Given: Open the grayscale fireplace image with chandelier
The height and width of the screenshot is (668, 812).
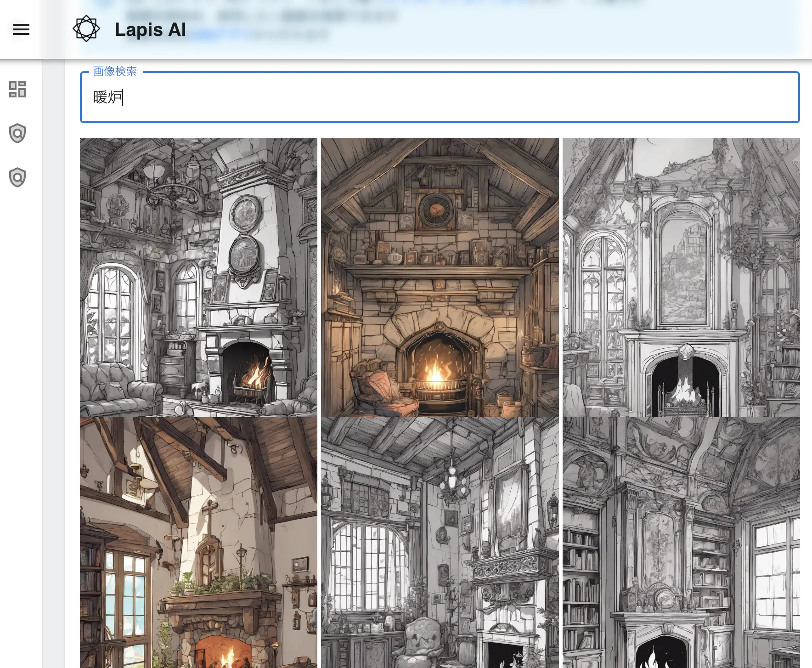Looking at the screenshot, I should coord(198,277).
